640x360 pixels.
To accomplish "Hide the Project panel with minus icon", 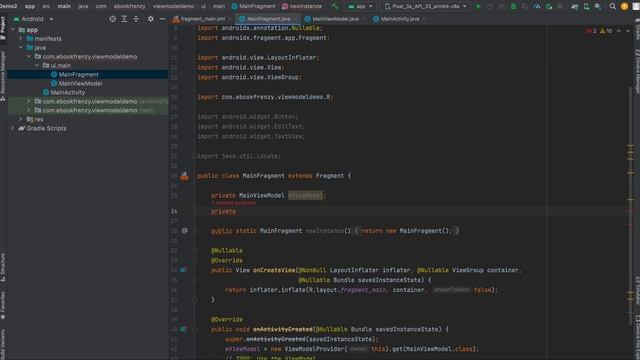I will (x=162, y=19).
